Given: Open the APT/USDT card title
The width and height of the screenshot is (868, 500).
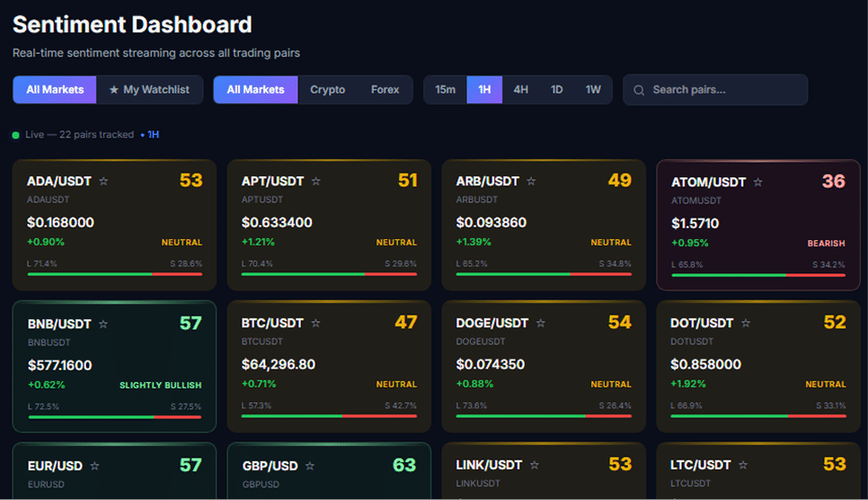Looking at the screenshot, I should point(272,182).
